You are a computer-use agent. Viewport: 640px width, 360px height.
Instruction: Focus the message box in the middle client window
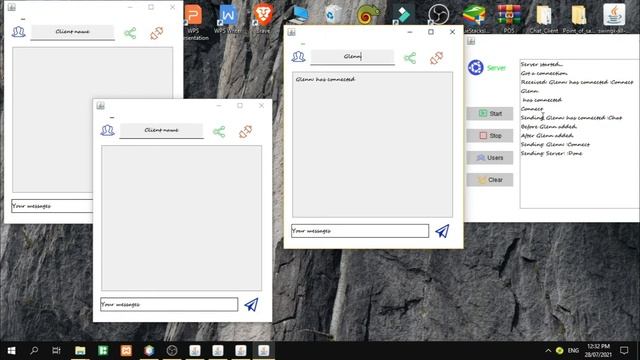tap(169, 304)
